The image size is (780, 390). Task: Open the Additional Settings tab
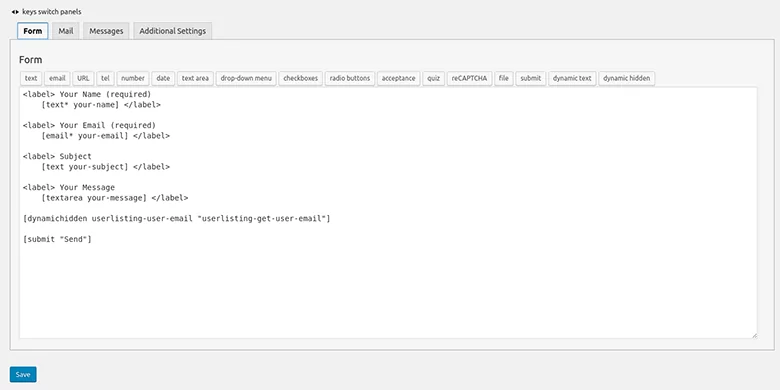173,31
